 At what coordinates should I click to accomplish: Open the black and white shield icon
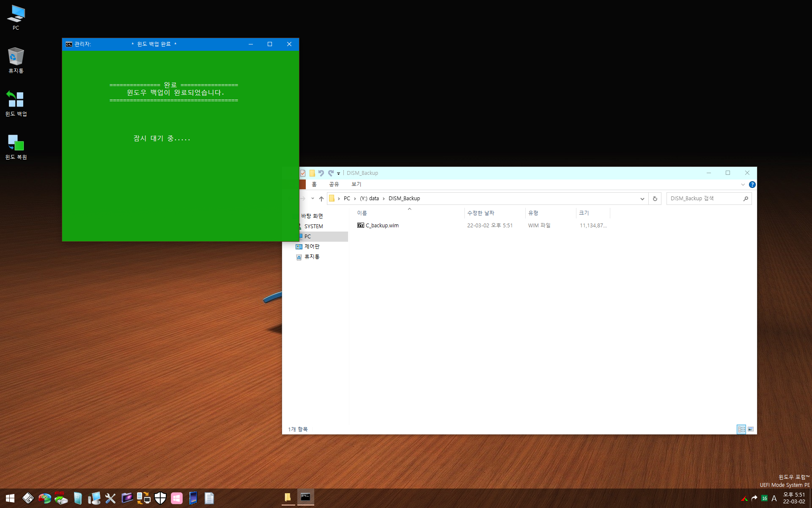160,498
